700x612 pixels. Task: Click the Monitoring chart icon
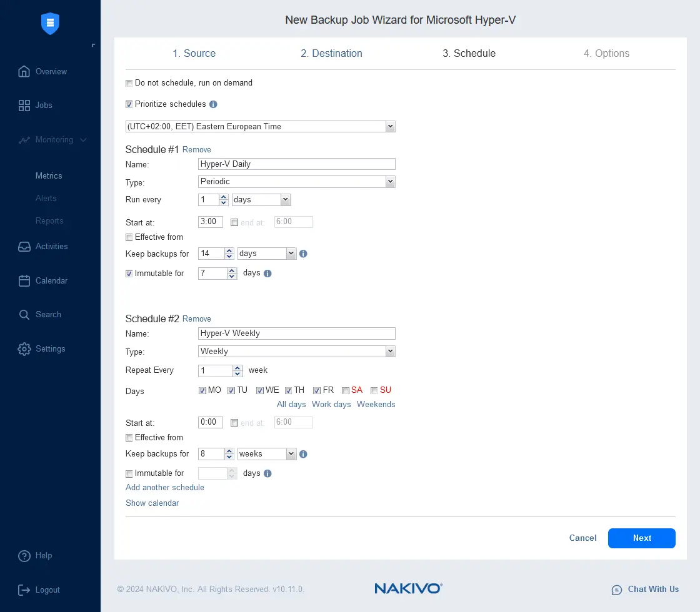24,140
